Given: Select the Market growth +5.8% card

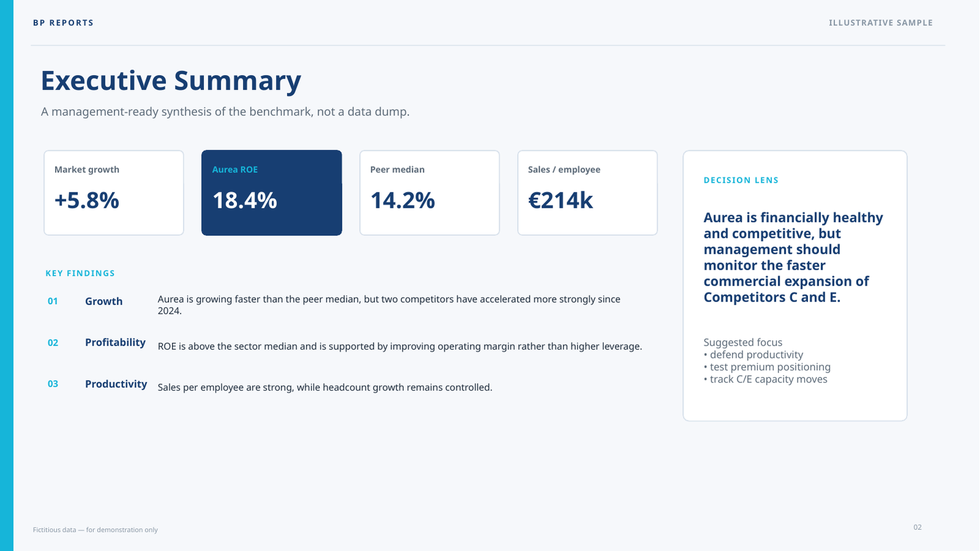Looking at the screenshot, I should 114,192.
